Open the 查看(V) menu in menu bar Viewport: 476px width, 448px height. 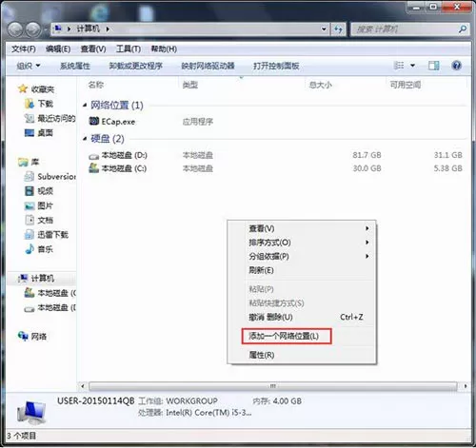pyautogui.click(x=93, y=49)
